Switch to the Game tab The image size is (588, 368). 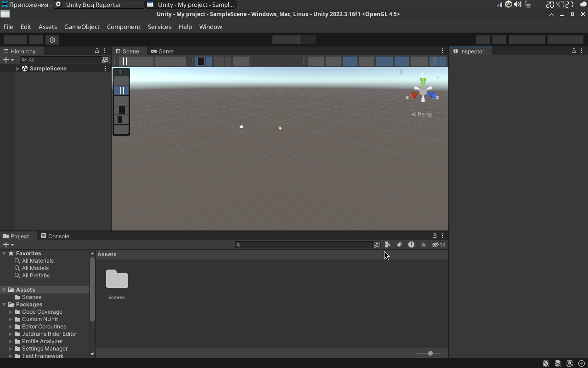(162, 51)
